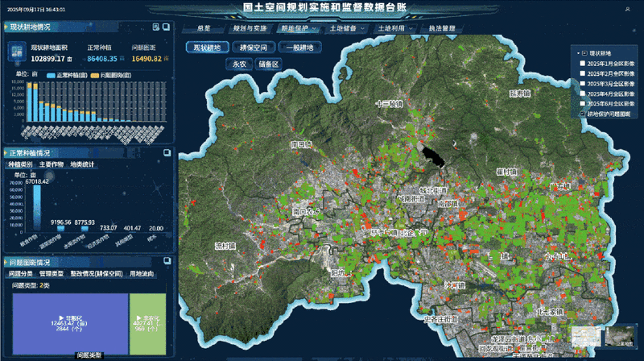This screenshot has height=361, width=644.
Task: Maximize the 问题图斑情况 panel
Action: pos(166,262)
